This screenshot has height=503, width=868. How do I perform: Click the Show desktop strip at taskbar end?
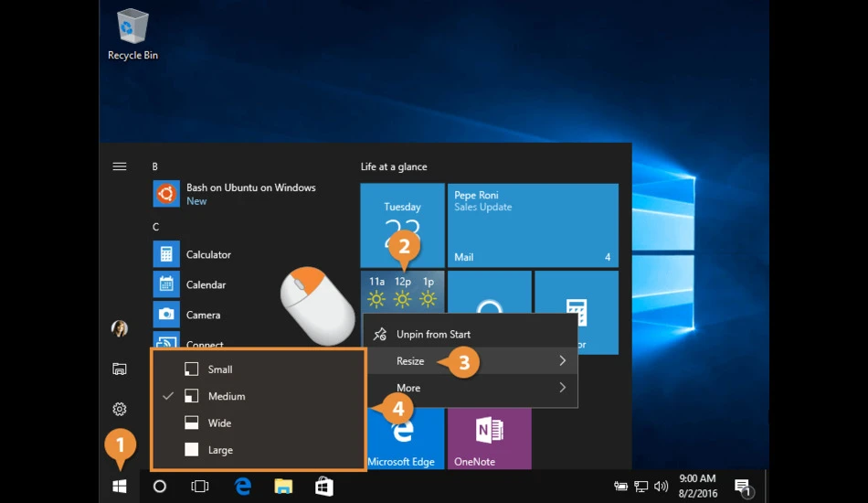pos(767,487)
